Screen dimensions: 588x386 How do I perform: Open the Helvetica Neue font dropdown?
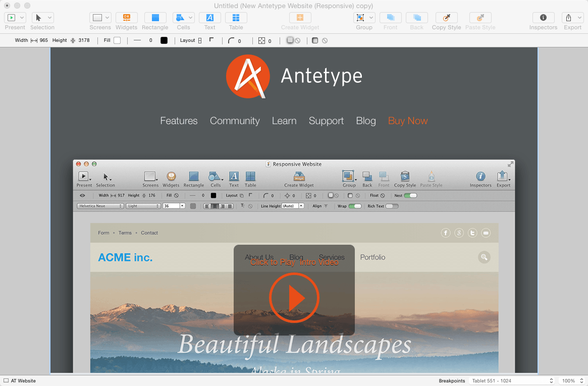coord(100,206)
